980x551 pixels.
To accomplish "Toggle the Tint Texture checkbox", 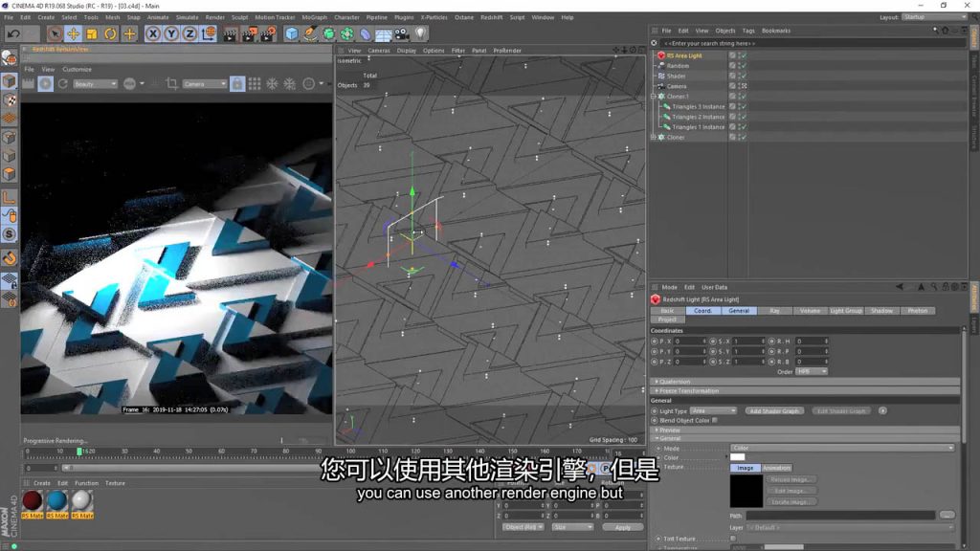I will pos(732,538).
